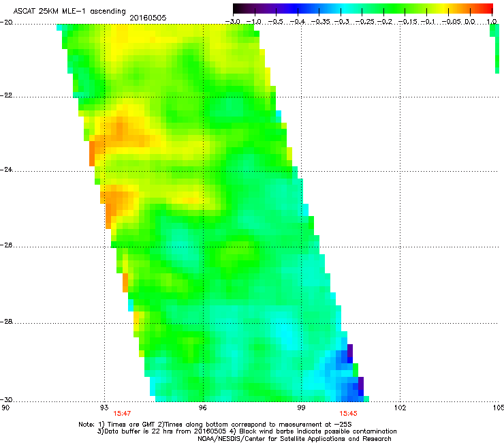Select the -0.25 color scale label
Image resolution: width=504 pixels, height=443 pixels.
tap(364, 22)
